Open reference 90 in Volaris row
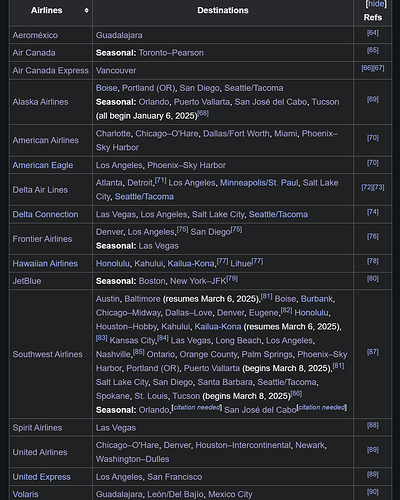Viewport: 400px width, 500px height. point(373,492)
